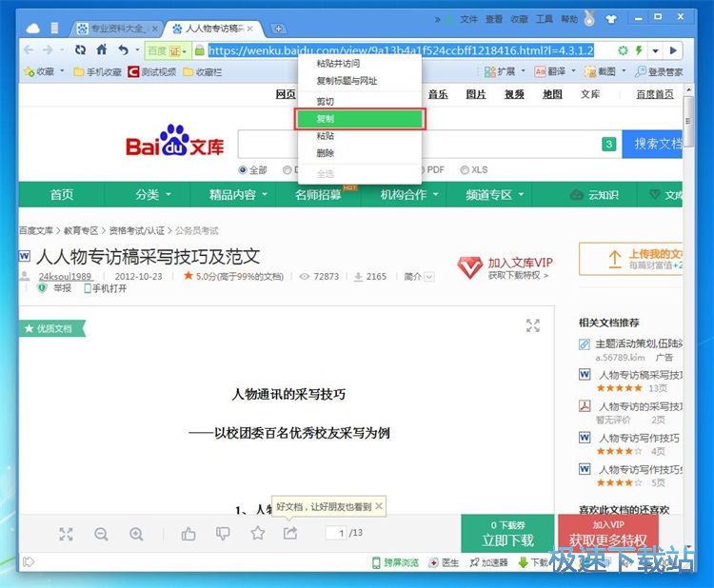Screen dimensions: 714x588
Task: Click the share document icon
Action: point(290,533)
